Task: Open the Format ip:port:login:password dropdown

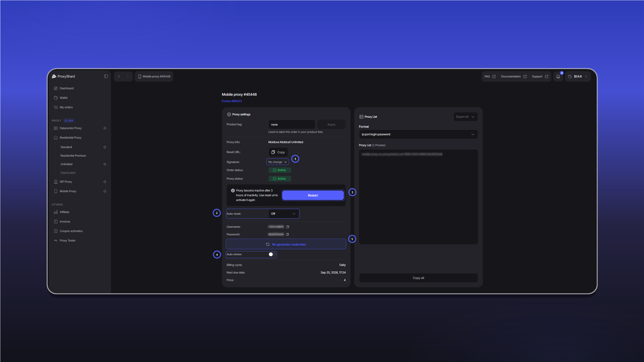Action: click(418, 134)
